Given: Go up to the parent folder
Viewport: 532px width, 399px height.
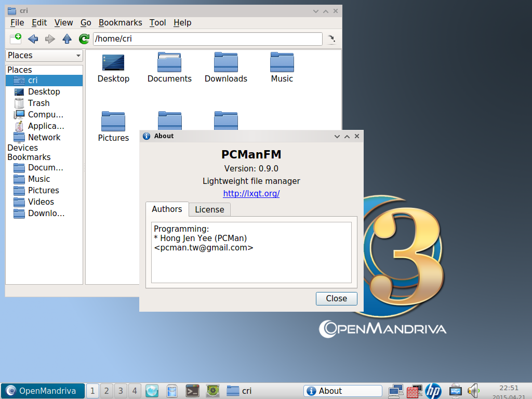Looking at the screenshot, I should pos(66,39).
